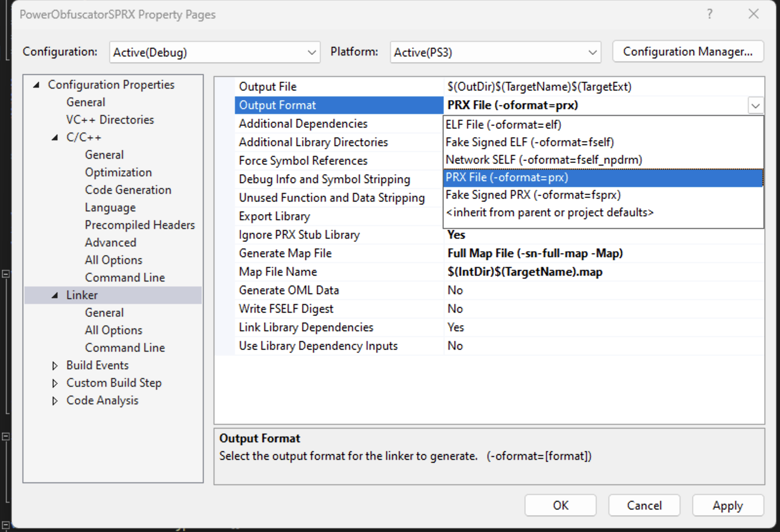
Task: Click the Cancel button
Action: pyautogui.click(x=644, y=505)
